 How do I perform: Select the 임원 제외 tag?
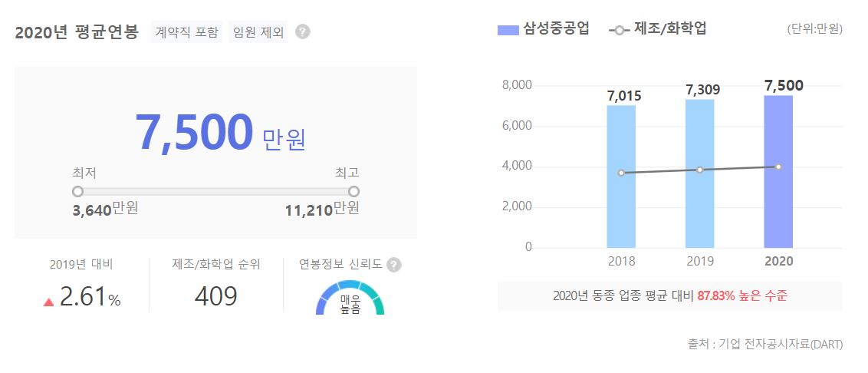click(258, 32)
